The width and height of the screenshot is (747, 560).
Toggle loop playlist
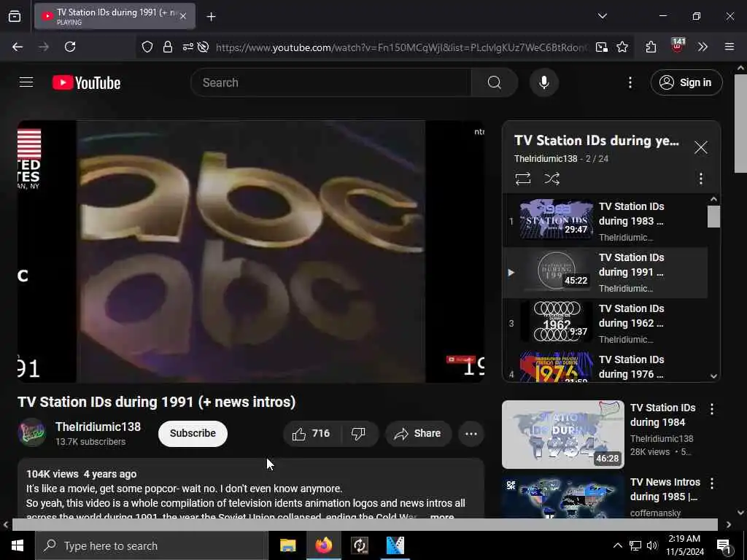click(x=522, y=179)
